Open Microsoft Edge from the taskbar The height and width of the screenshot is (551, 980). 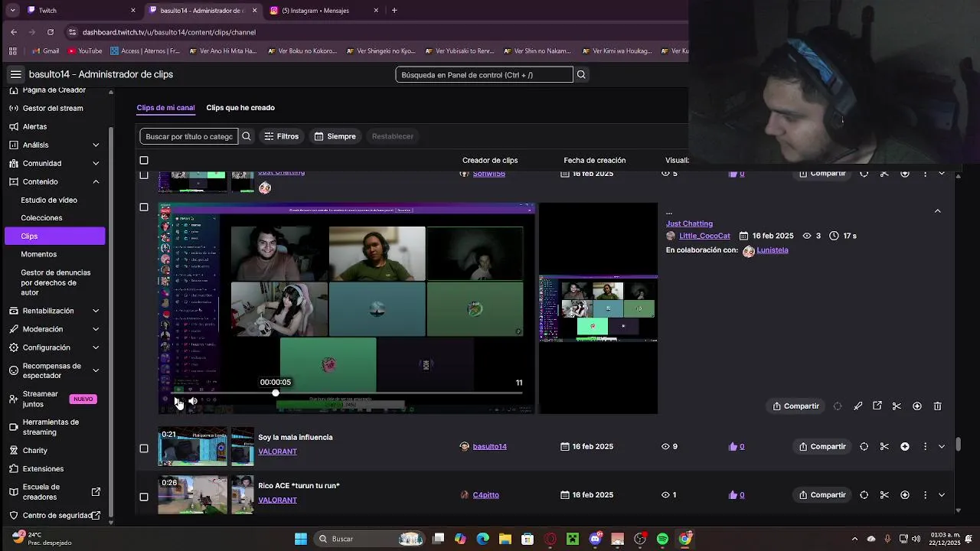(x=482, y=539)
